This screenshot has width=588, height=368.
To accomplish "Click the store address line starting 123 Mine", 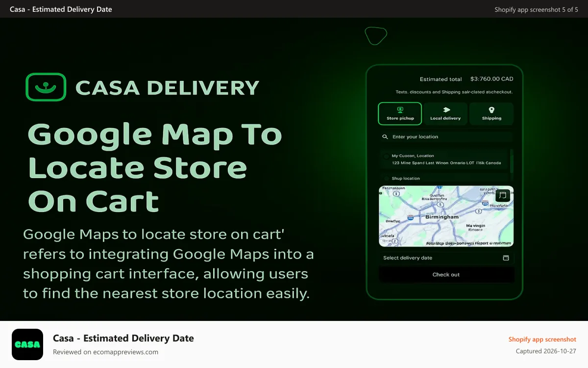I will point(446,163).
